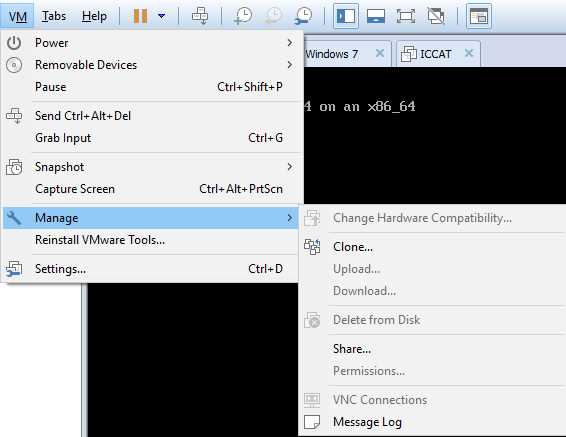Click Send Ctrl+Alt+Del toolbar icon
This screenshot has width=566, height=437.
(x=200, y=16)
